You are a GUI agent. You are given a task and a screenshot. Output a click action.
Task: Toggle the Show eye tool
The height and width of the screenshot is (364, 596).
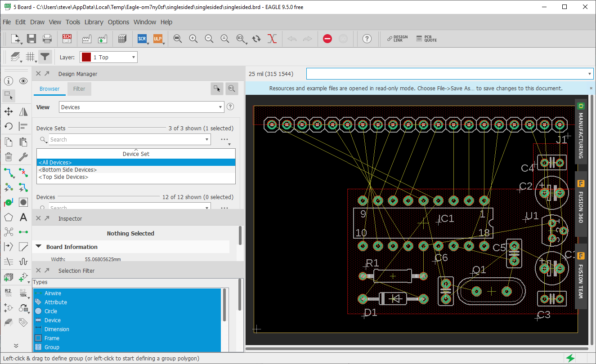(x=23, y=81)
